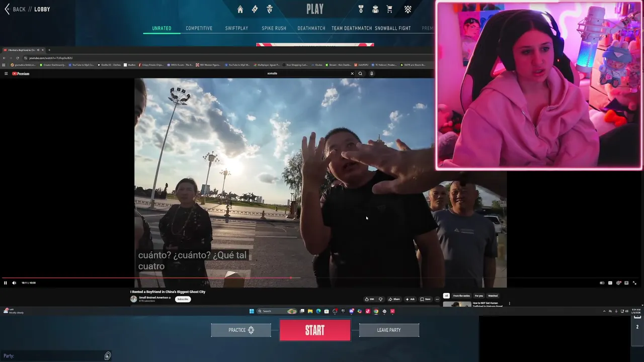Mute the YouTube browser tab audio icon
The height and width of the screenshot is (362, 644).
tap(38, 50)
